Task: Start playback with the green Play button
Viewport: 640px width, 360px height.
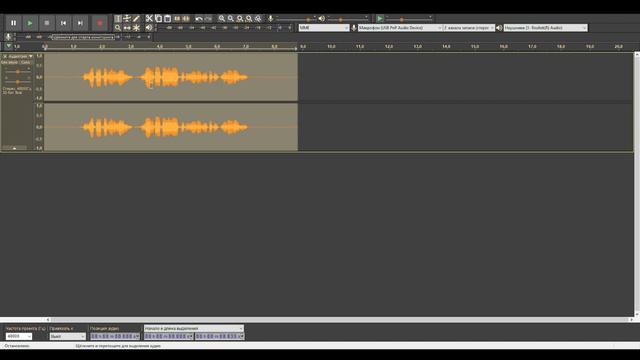Action: 30,23
